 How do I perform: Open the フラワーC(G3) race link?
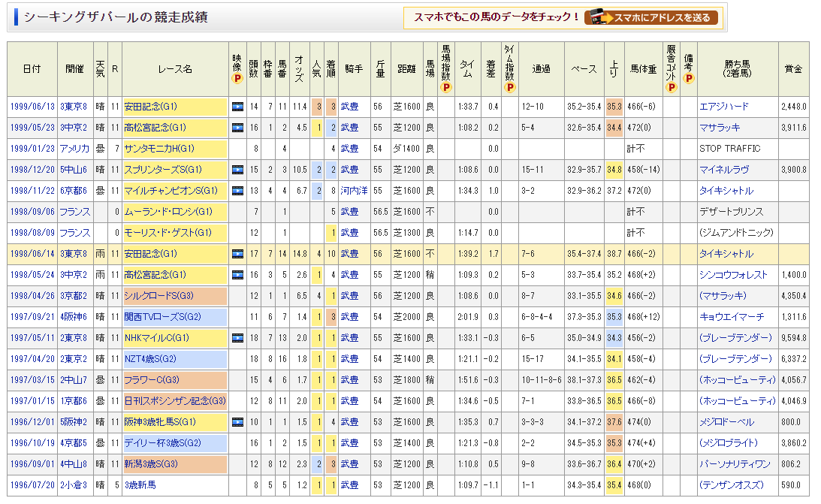tap(152, 380)
